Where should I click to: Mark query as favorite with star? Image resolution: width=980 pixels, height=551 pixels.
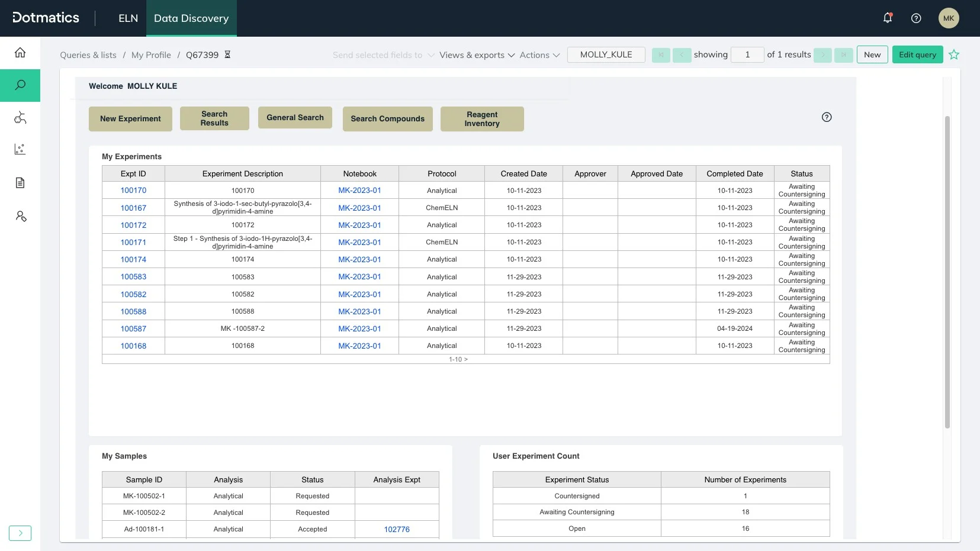click(953, 55)
